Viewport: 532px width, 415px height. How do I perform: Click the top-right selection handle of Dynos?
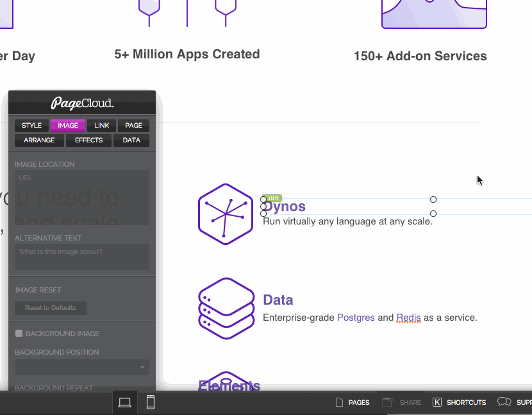click(x=433, y=199)
